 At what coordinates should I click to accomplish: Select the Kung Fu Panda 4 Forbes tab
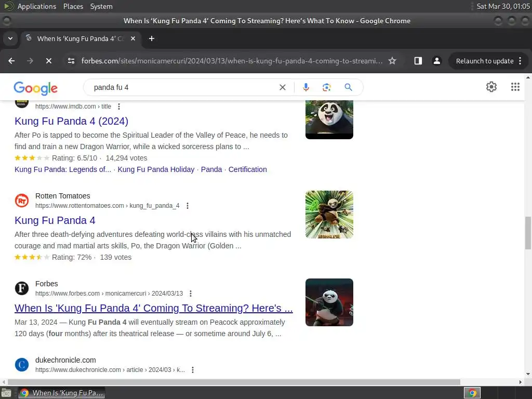81,38
